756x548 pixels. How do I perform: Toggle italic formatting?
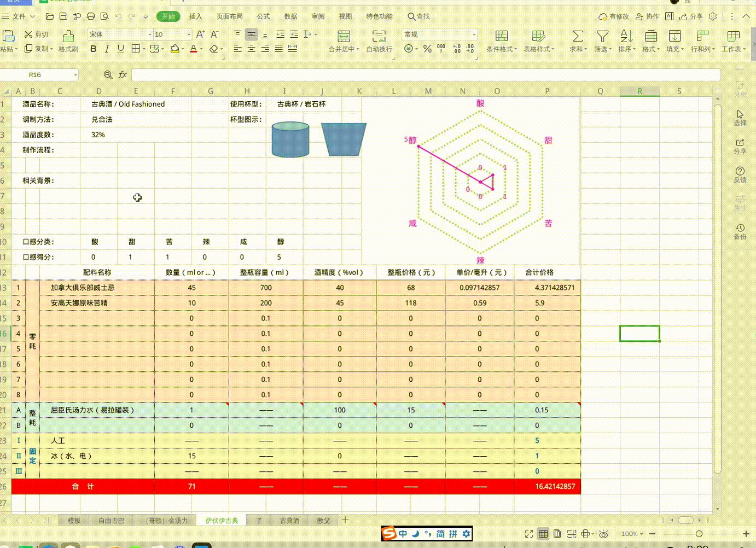point(107,49)
